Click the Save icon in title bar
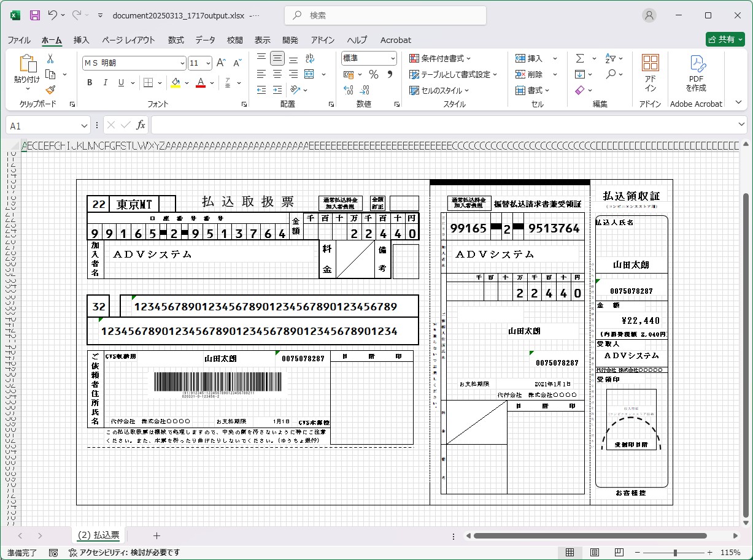This screenshot has height=560, width=753. tap(35, 15)
